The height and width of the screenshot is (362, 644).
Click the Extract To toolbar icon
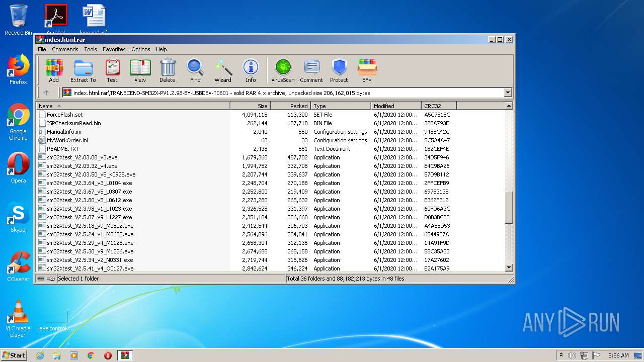coord(83,70)
